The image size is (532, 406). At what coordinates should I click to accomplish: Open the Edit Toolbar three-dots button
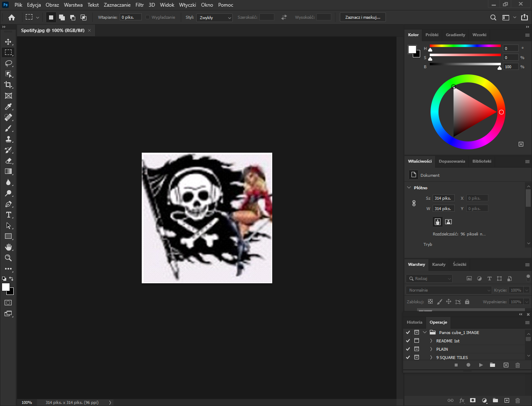pos(8,269)
